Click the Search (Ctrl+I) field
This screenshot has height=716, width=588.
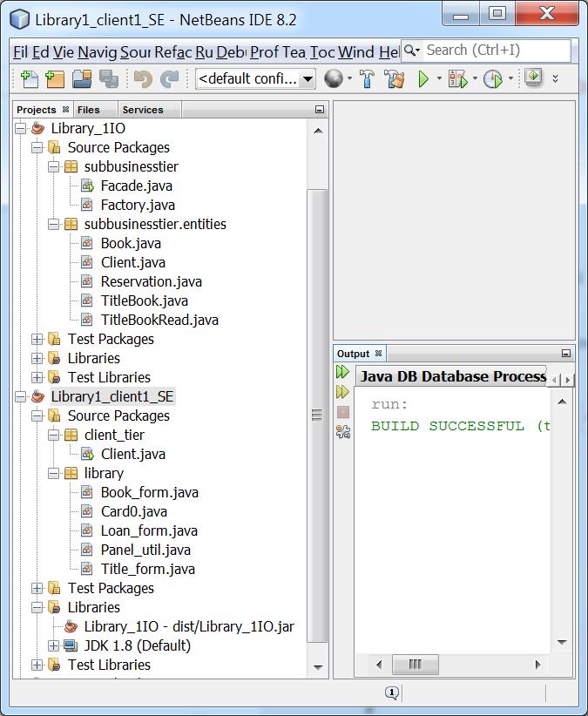pyautogui.click(x=497, y=51)
